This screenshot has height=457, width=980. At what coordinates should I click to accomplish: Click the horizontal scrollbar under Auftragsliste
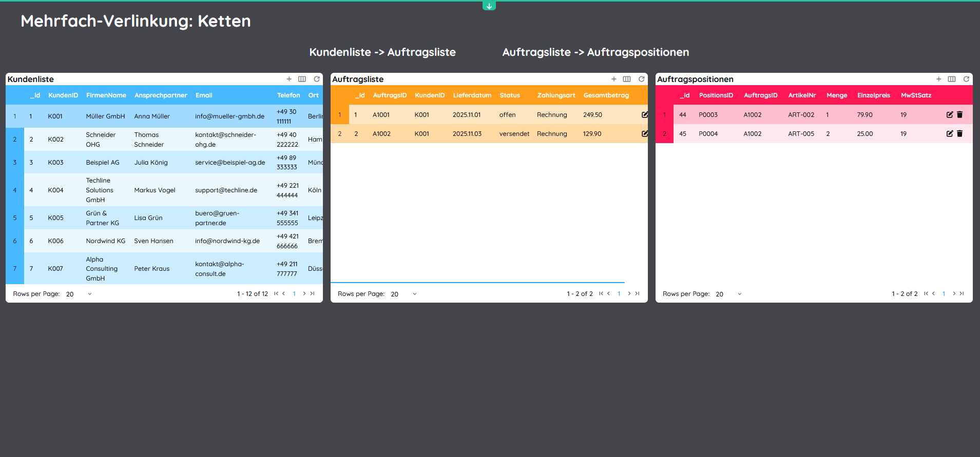pos(477,283)
